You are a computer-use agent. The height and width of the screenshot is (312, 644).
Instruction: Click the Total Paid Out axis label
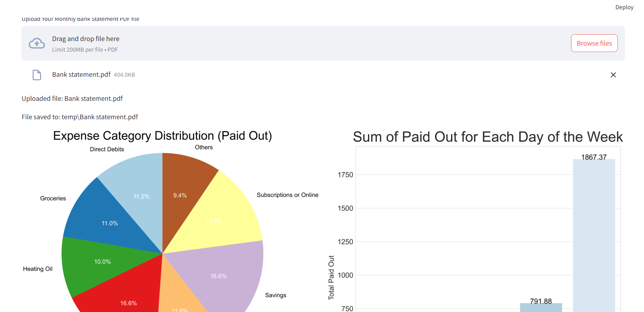pyautogui.click(x=331, y=276)
